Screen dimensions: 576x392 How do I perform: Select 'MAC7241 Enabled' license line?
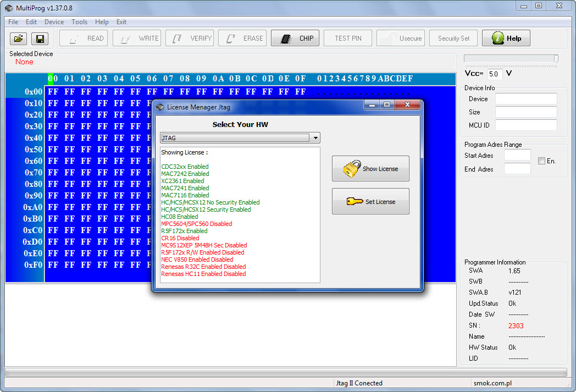[185, 188]
